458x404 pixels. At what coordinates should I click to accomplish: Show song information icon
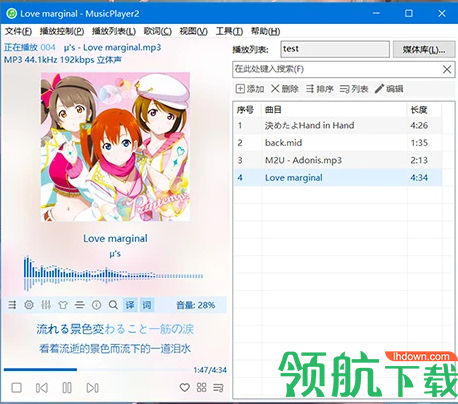96,305
